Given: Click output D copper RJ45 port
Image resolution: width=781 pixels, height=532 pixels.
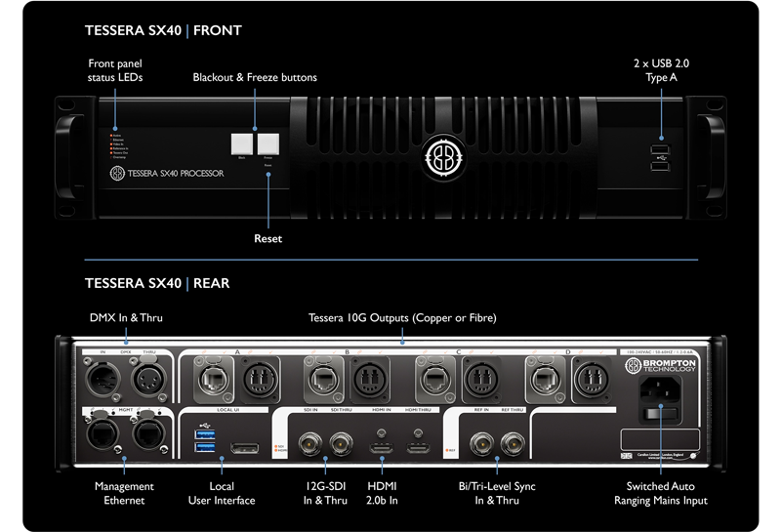Looking at the screenshot, I should [546, 380].
